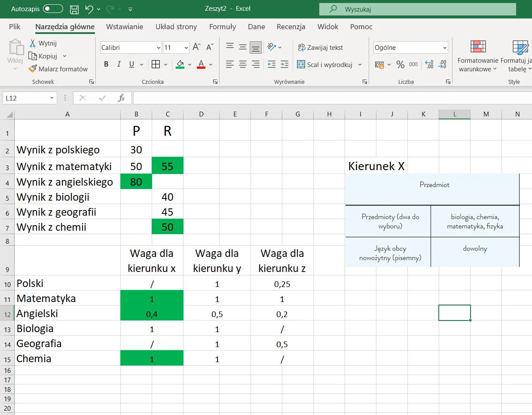Click the Undo arrow icon
This screenshot has height=415, width=532.
[89, 9]
